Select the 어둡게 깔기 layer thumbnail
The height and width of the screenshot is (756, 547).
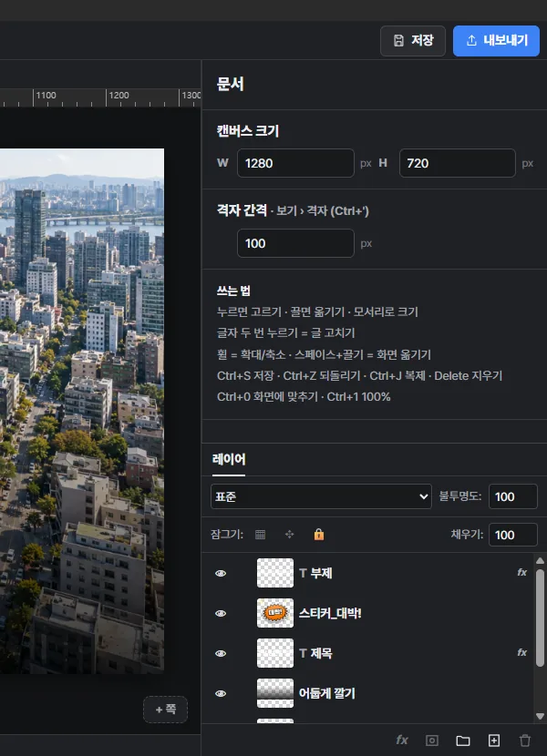point(275,693)
